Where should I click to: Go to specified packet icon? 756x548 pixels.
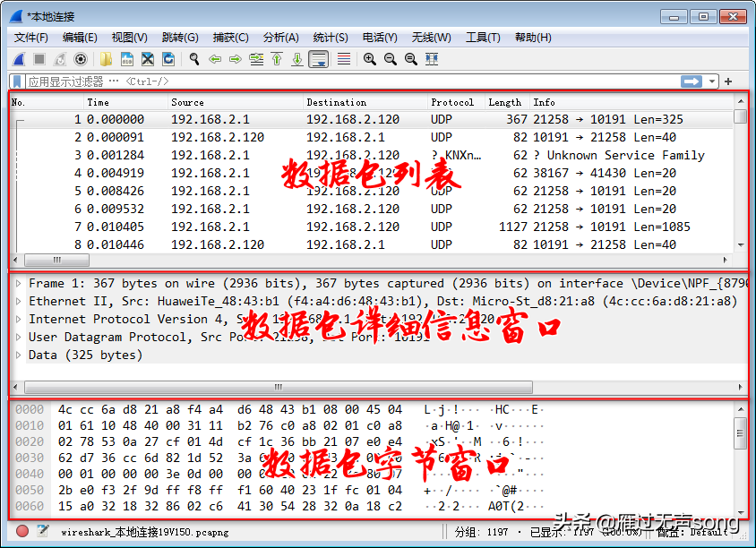[256, 59]
